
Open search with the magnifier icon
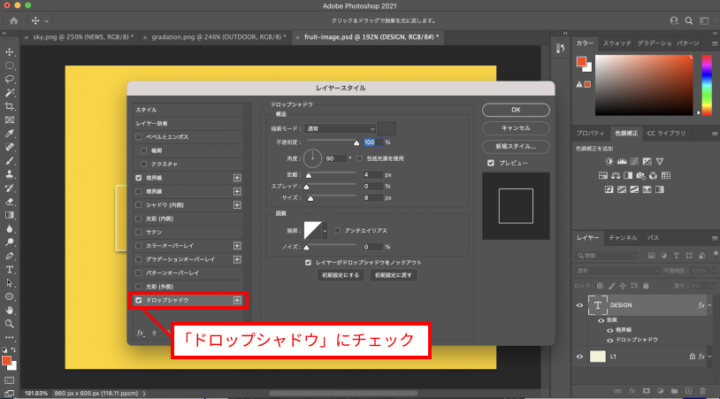[x=689, y=21]
